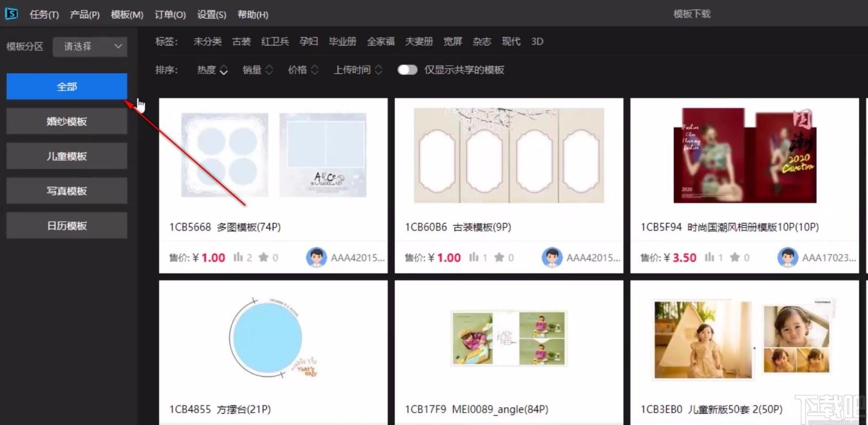The image size is (868, 425).
Task: Select the 写真模板 category button
Action: (x=67, y=191)
